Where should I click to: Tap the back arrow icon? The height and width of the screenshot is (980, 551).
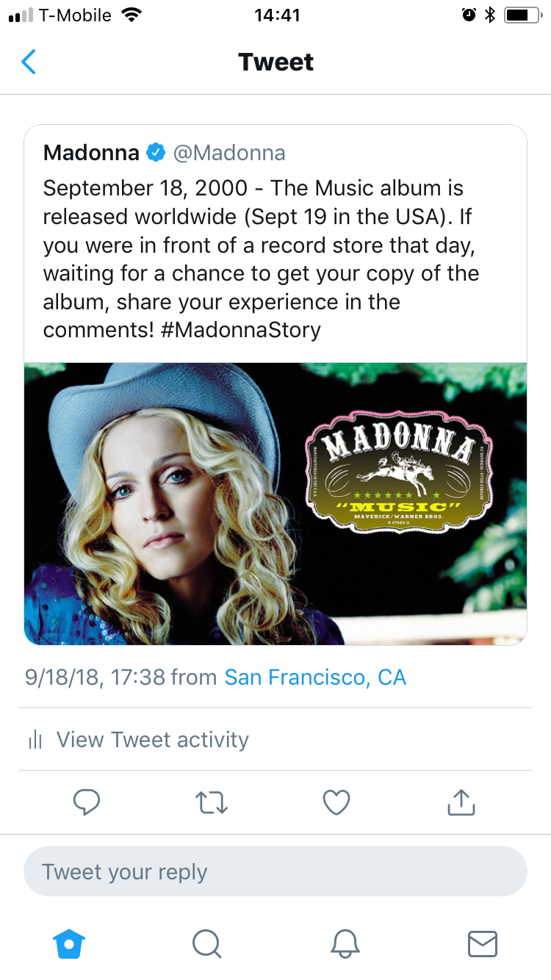point(29,62)
